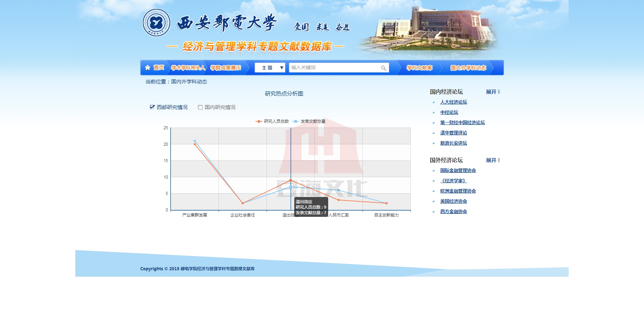Click the magnifier search icon
644x315 pixels.
click(383, 68)
